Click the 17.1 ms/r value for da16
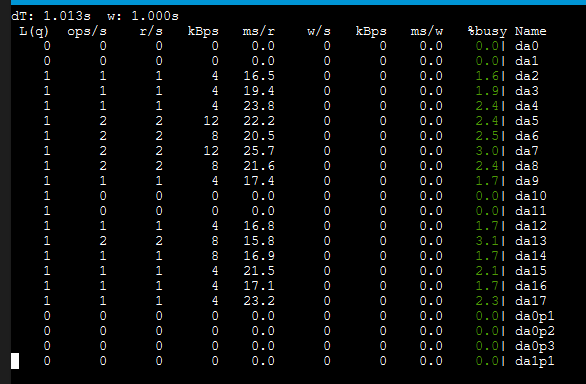Viewport: 586px width, 384px height. [259, 286]
